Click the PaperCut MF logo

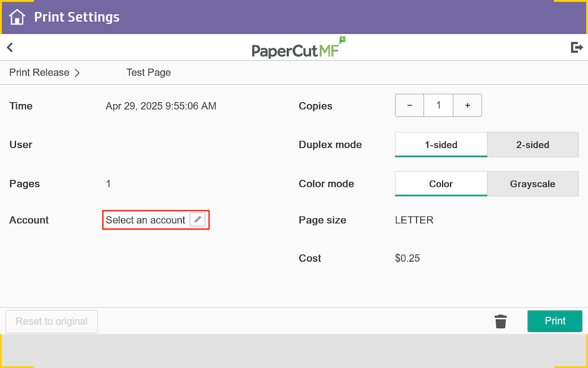(299, 48)
